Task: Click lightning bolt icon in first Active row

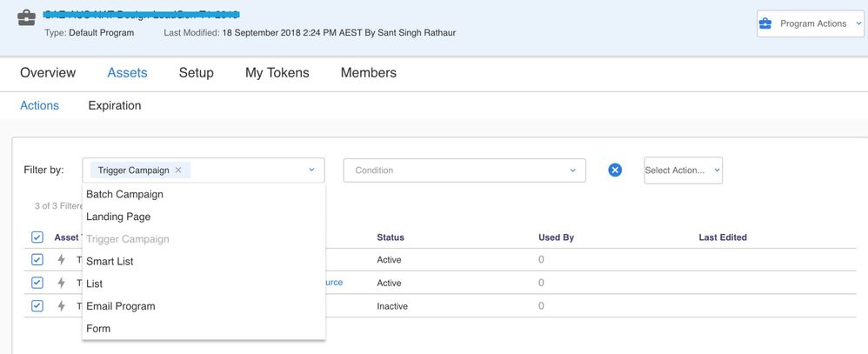Action: tap(61, 259)
